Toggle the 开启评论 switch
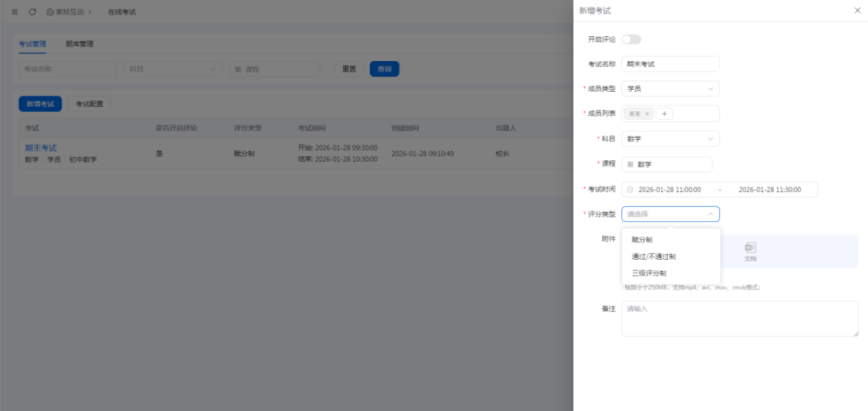868x411 pixels. point(631,39)
